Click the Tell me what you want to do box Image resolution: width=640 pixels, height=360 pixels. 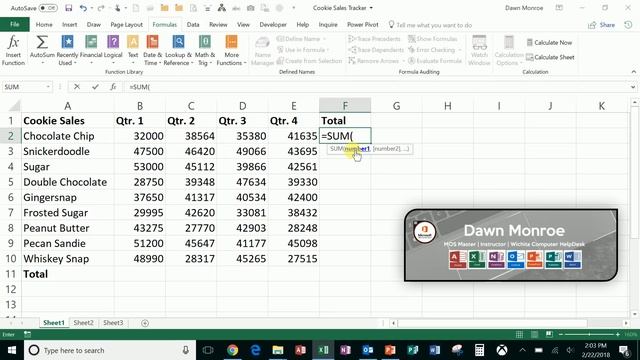coord(430,25)
